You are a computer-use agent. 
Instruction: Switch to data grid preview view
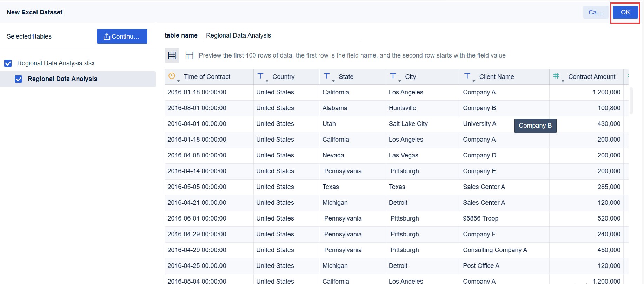tap(172, 55)
